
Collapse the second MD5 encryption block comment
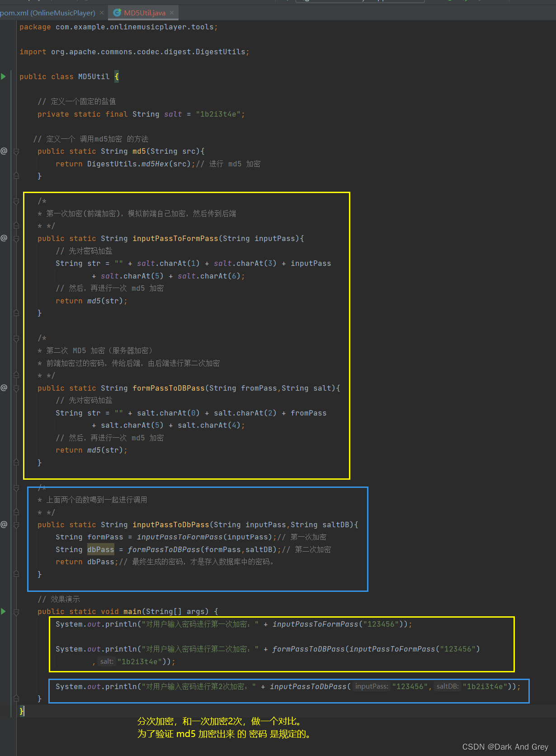tap(16, 338)
